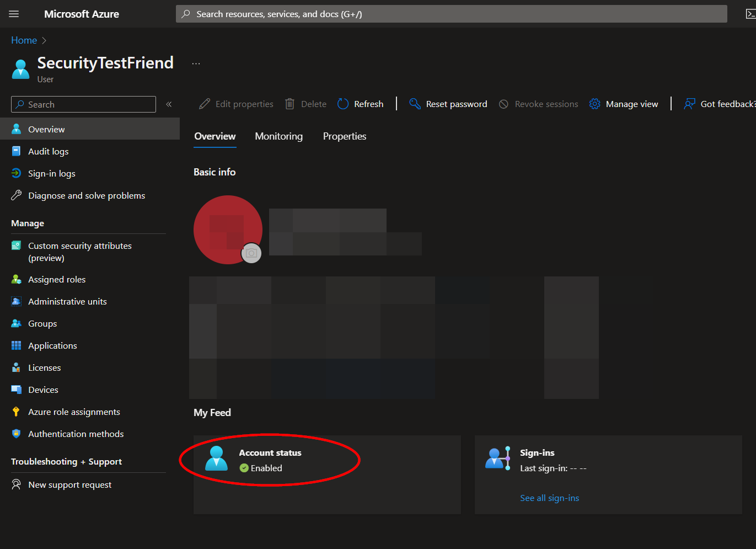This screenshot has height=549, width=756.
Task: Click the Manage view gear icon
Action: [594, 104]
